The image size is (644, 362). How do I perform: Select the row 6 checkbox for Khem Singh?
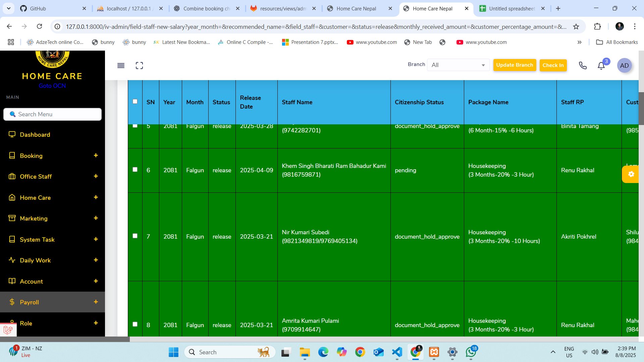135,170
